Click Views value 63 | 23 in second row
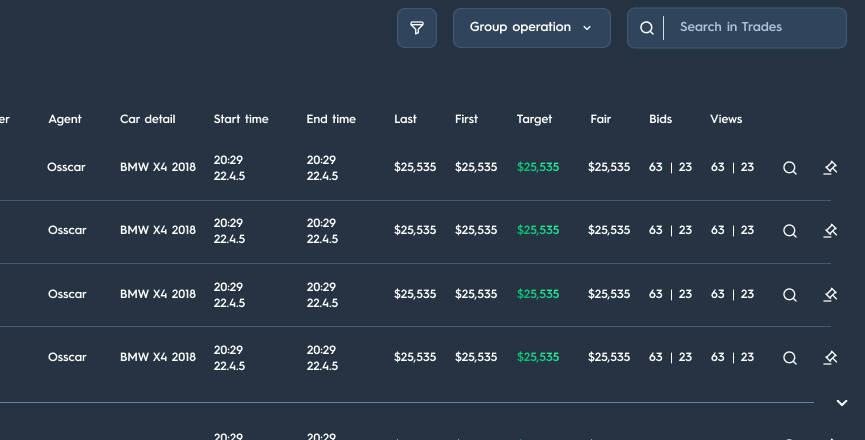The height and width of the screenshot is (440, 865). click(x=732, y=230)
